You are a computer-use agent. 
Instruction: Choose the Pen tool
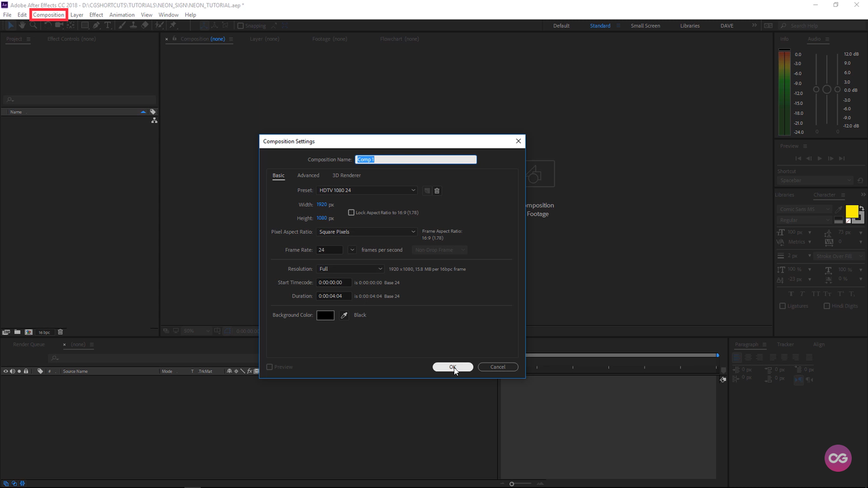click(x=97, y=26)
